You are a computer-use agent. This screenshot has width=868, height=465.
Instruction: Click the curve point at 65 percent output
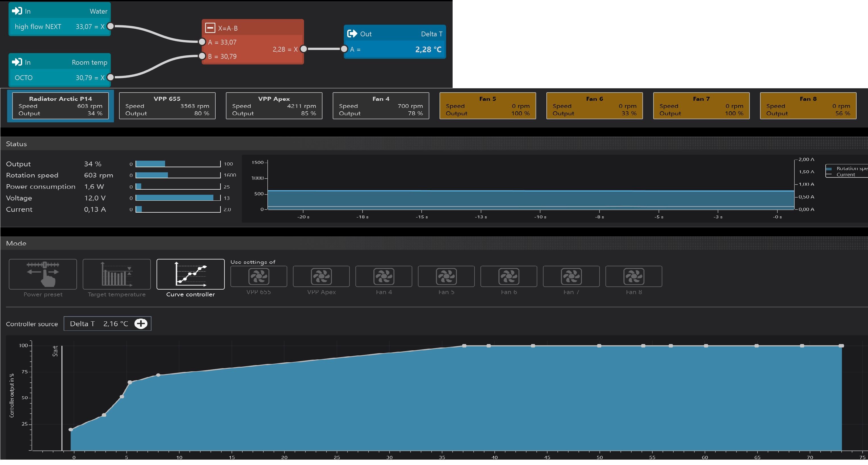[x=130, y=382]
